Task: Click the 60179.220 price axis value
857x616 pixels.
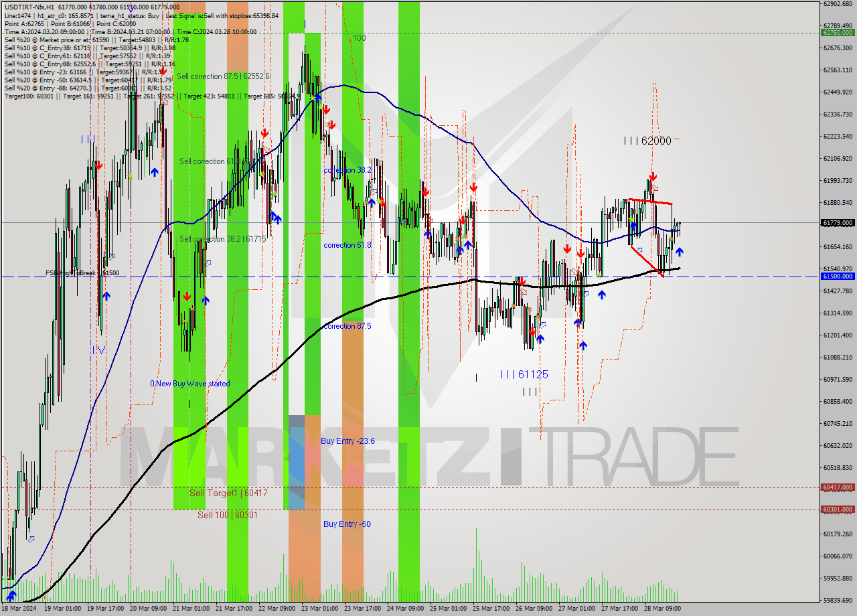Action: click(x=838, y=534)
